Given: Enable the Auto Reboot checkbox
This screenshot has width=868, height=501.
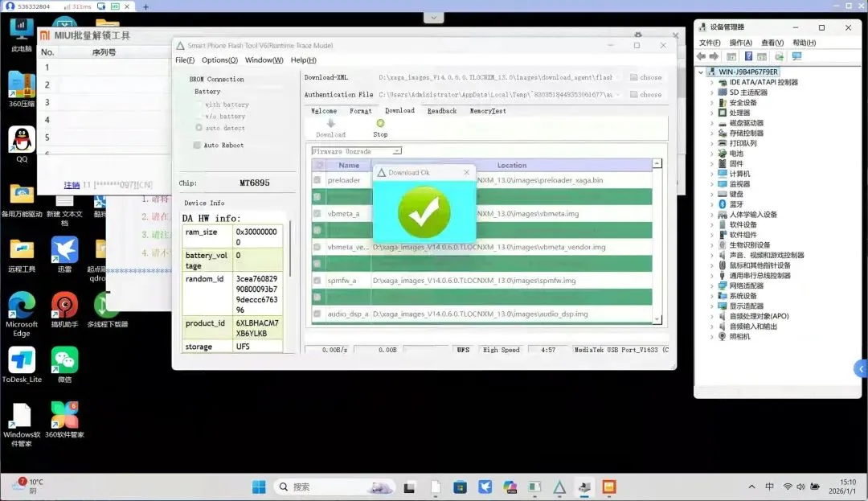Looking at the screenshot, I should (x=197, y=145).
